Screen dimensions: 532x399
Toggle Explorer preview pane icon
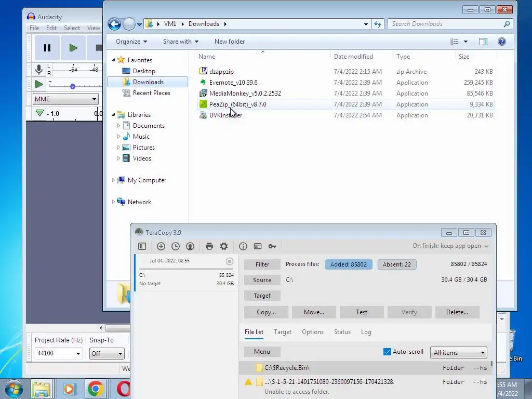pos(483,42)
